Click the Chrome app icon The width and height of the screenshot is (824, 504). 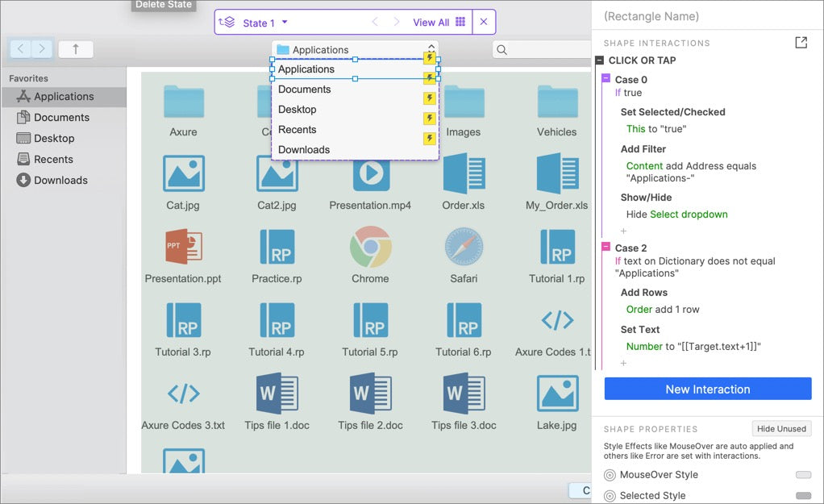pos(371,247)
